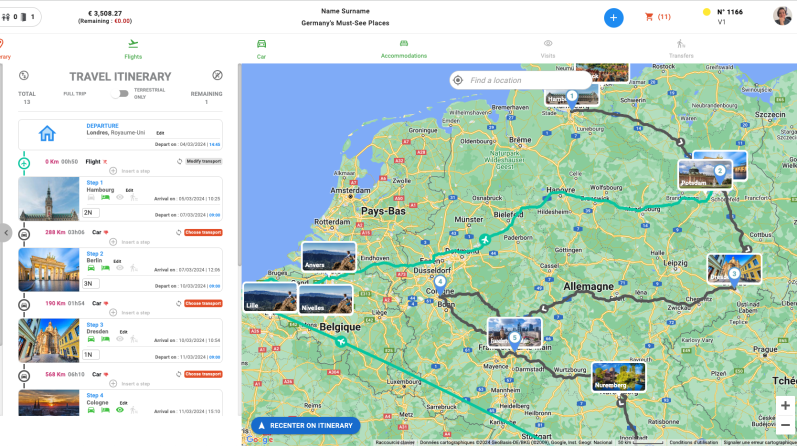The width and height of the screenshot is (797, 446).
Task: Toggle the visits eye icon for Berlin
Action: 119,267
